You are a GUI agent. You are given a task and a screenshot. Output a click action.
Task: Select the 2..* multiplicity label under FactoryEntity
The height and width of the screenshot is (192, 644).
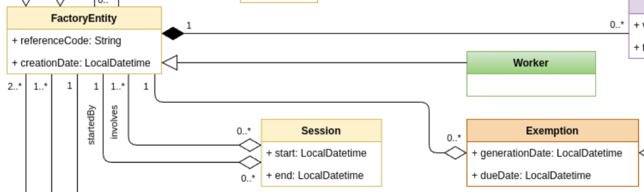pos(15,86)
